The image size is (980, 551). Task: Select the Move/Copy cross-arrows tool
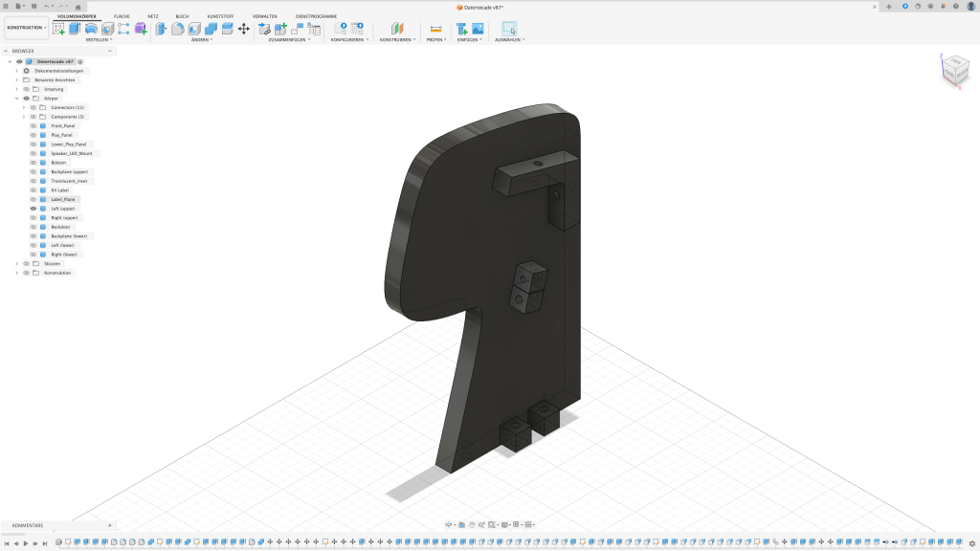click(244, 29)
